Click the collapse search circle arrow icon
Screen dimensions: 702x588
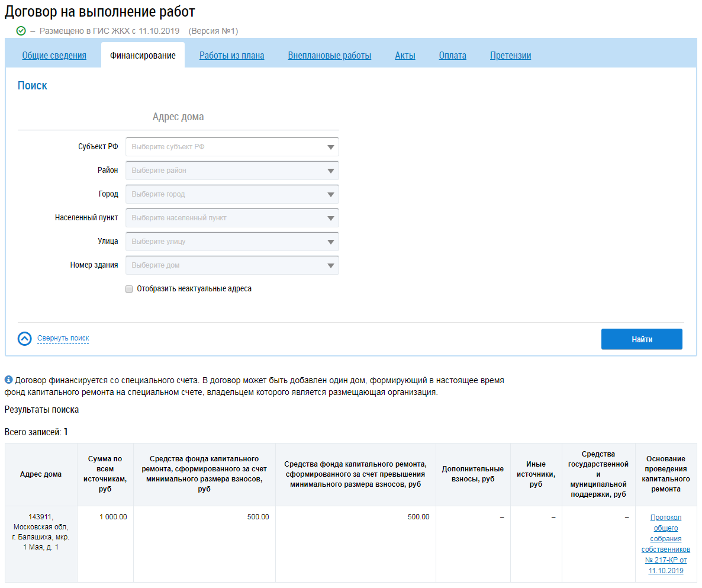24,339
